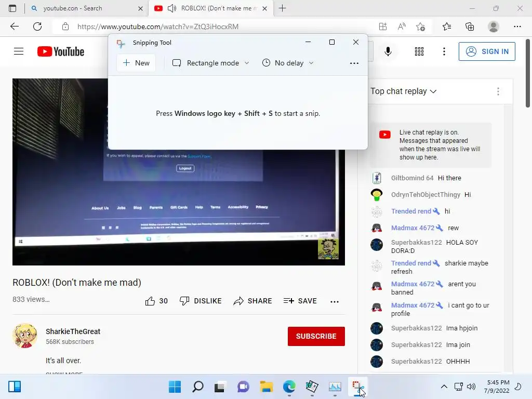Open Edge Favorites list
This screenshot has width=532, height=399.
447,26
